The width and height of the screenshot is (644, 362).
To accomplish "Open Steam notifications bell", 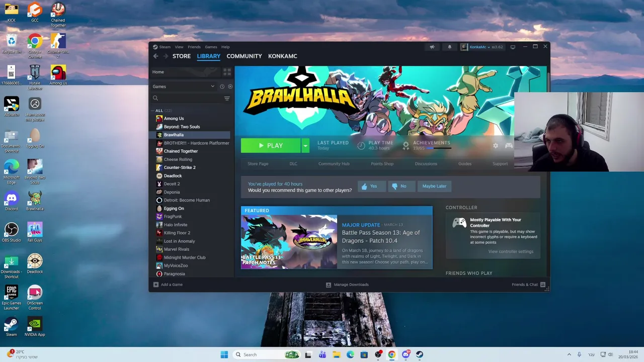I will tap(450, 47).
